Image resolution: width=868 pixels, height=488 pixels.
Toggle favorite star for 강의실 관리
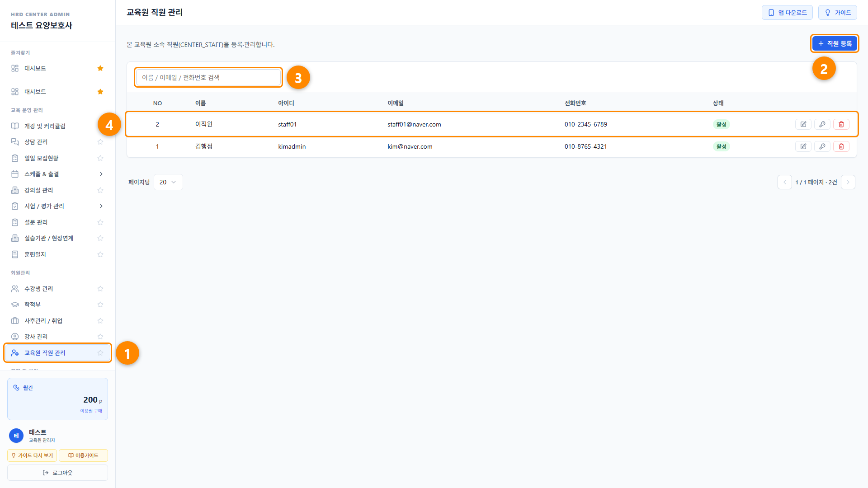(100, 190)
